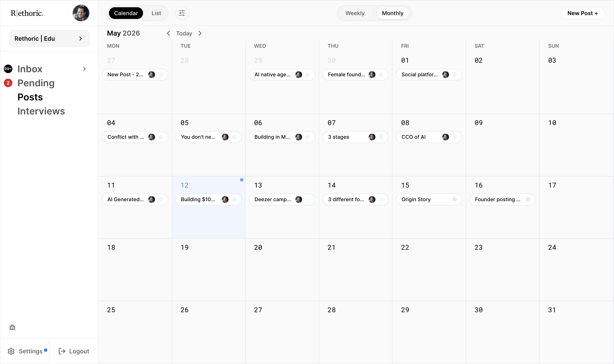Click the 'May 2026' month heading

123,33
